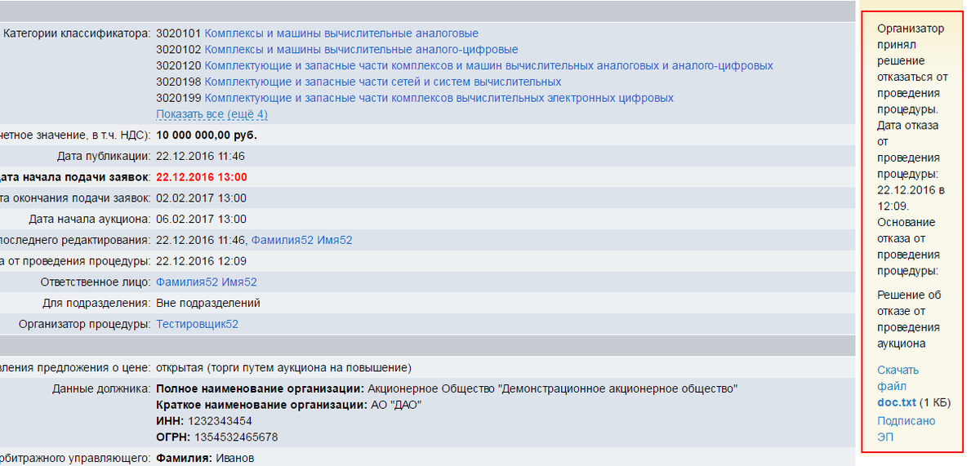Open Фамилия52 Имя52 in 'Ответственное лицо' row

[206, 282]
